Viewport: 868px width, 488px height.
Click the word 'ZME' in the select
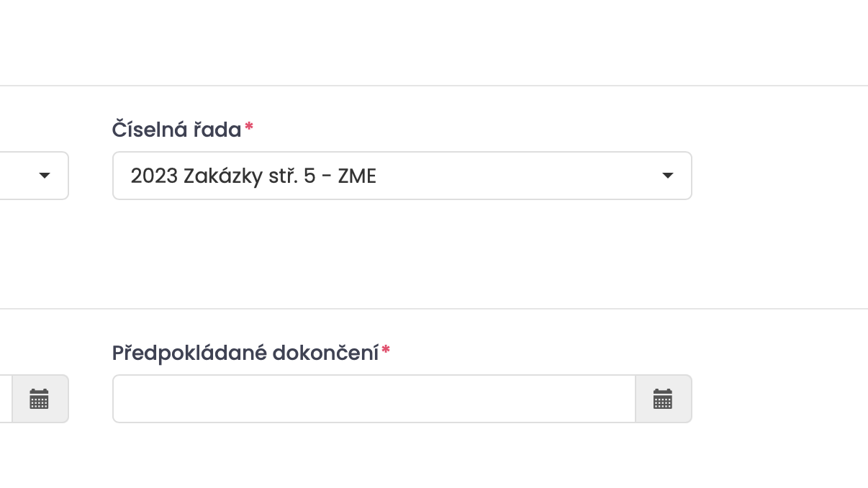pos(357,176)
